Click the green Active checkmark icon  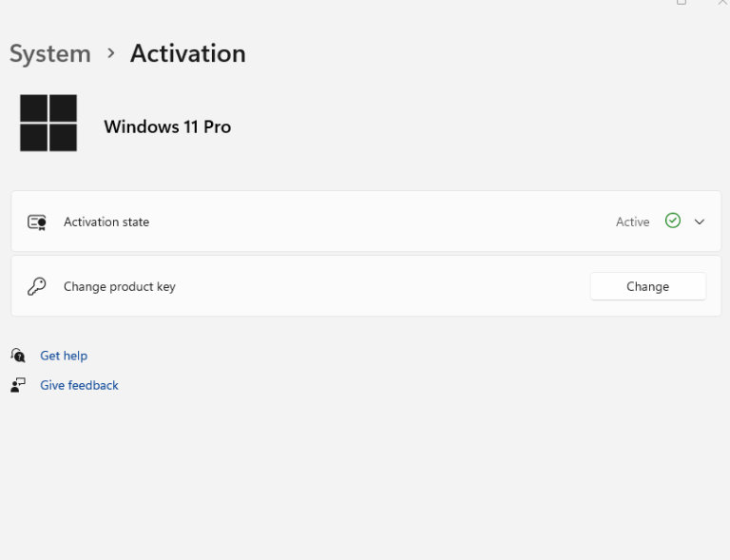[x=673, y=221]
